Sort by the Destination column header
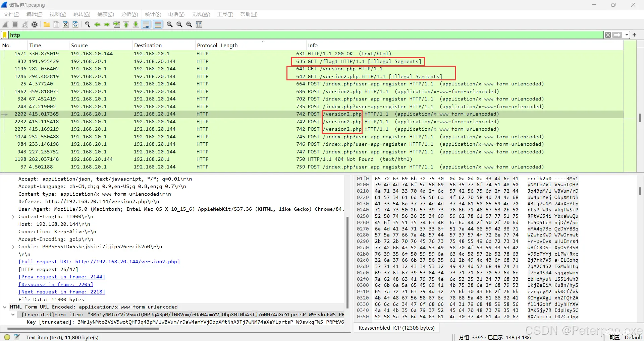644x341 pixels. [163, 46]
